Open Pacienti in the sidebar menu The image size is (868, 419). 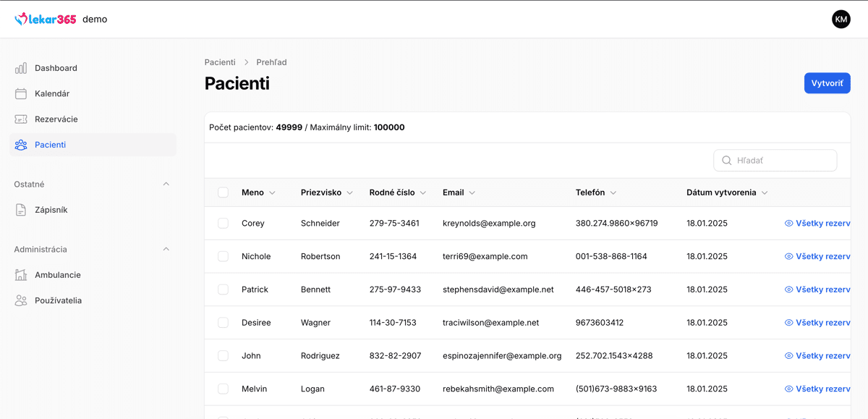pos(50,145)
